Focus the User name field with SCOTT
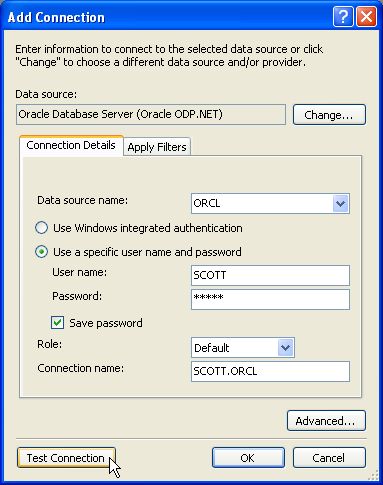The image size is (383, 485). coord(270,275)
